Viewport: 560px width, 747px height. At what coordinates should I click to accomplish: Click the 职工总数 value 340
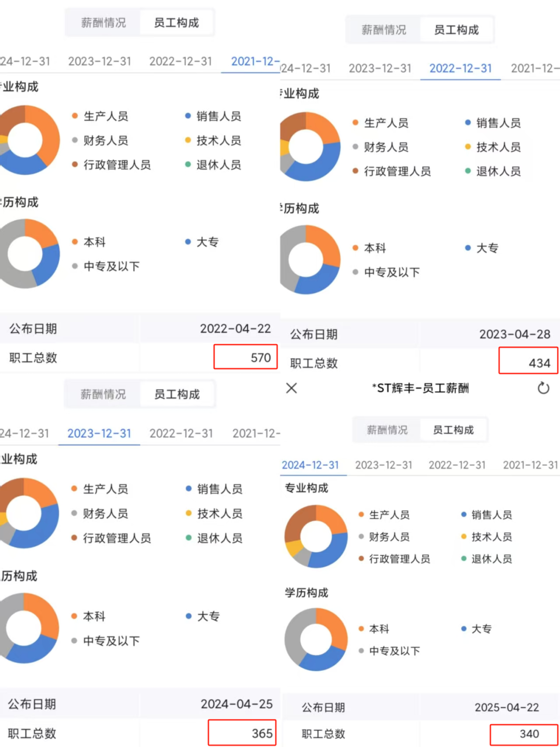[x=528, y=734]
